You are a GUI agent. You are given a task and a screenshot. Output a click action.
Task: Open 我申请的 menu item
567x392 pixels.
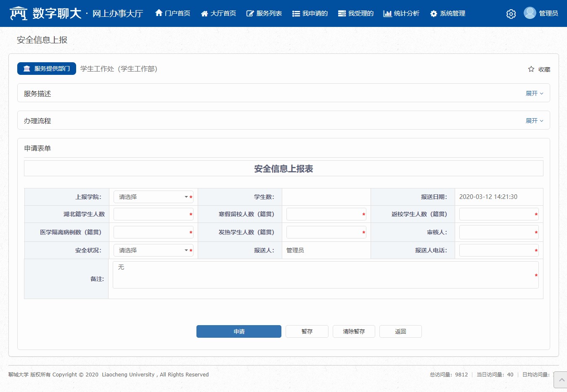(310, 13)
